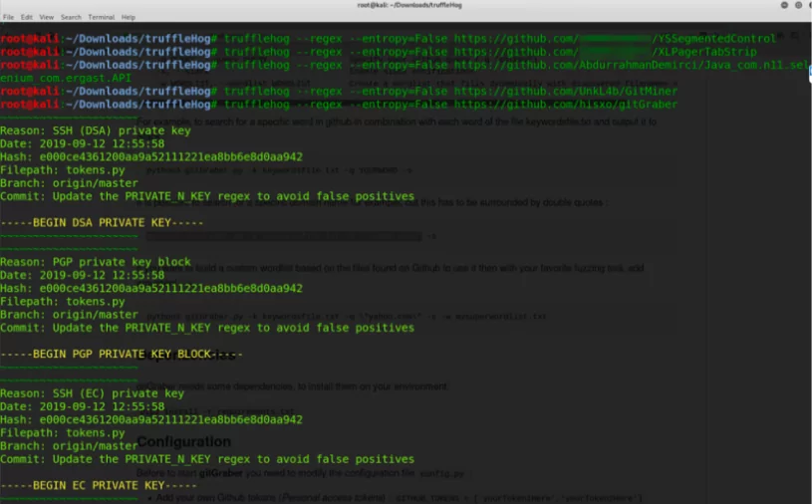The width and height of the screenshot is (812, 504).
Task: Click the Reason: SSH (EC) private key line
Action: tap(93, 393)
